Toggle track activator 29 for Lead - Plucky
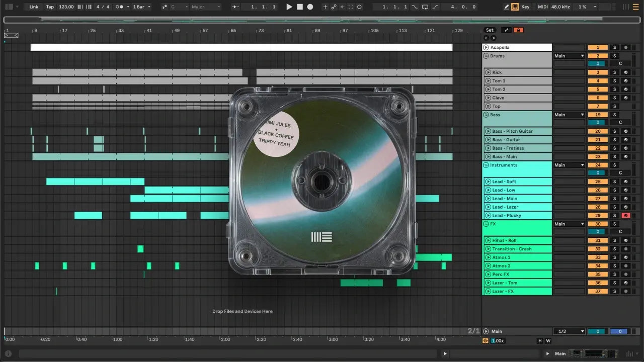The height and width of the screenshot is (362, 644). (597, 216)
